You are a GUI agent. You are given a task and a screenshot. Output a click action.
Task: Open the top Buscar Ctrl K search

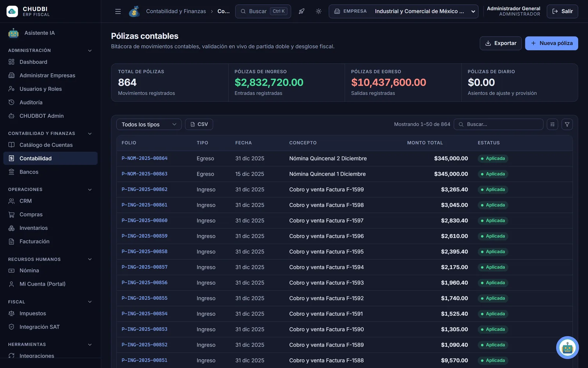pos(263,11)
